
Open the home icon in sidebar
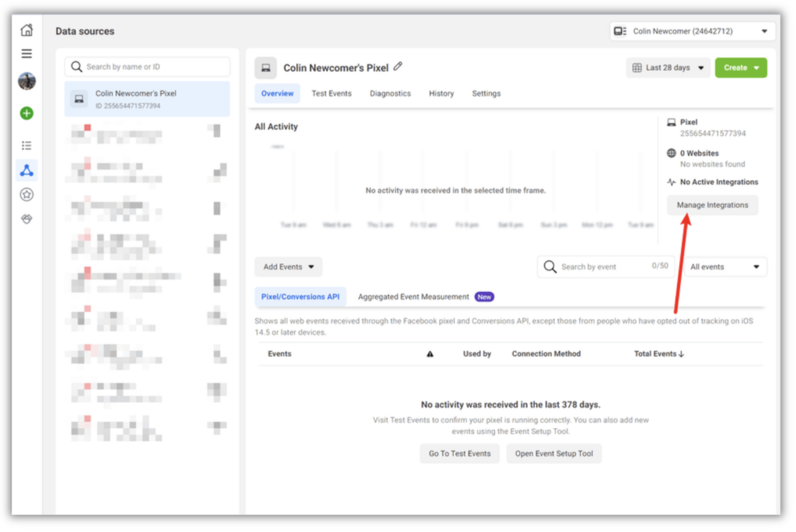(x=26, y=30)
